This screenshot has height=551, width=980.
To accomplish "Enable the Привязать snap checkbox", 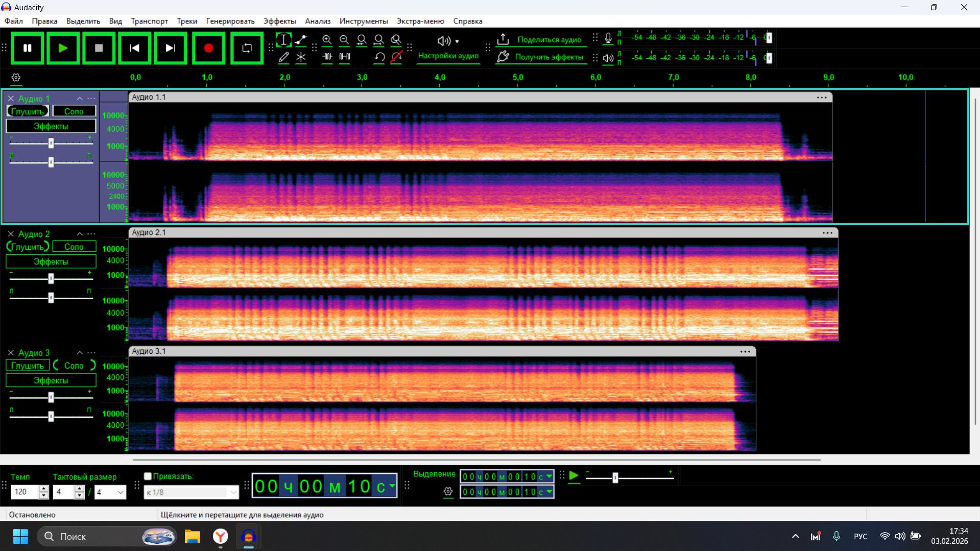I will 148,476.
